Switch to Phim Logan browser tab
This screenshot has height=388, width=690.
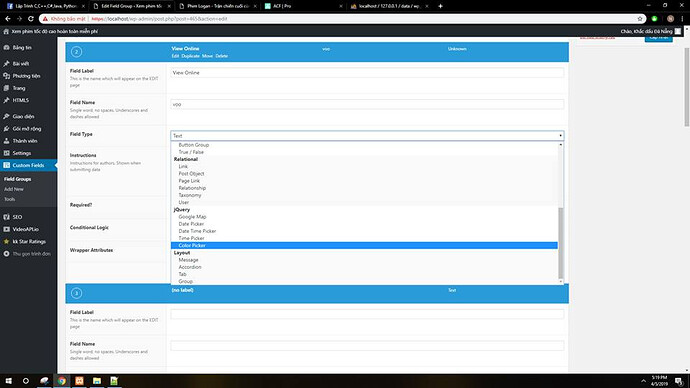218,6
